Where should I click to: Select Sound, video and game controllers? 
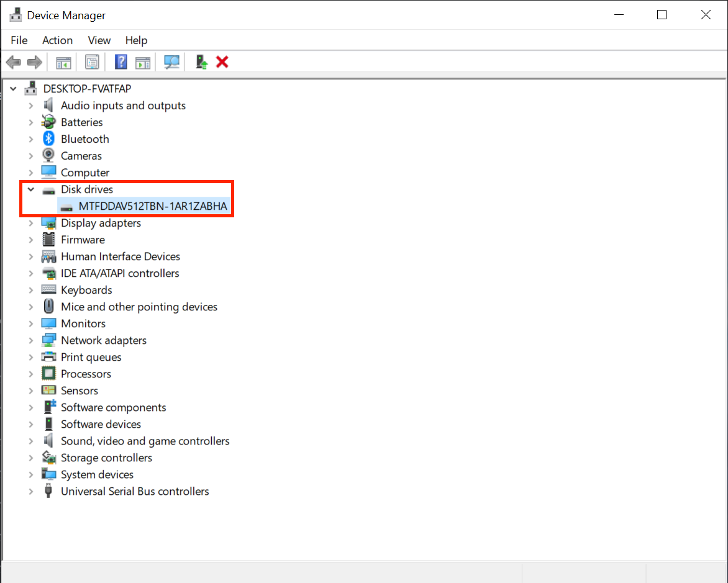145,441
